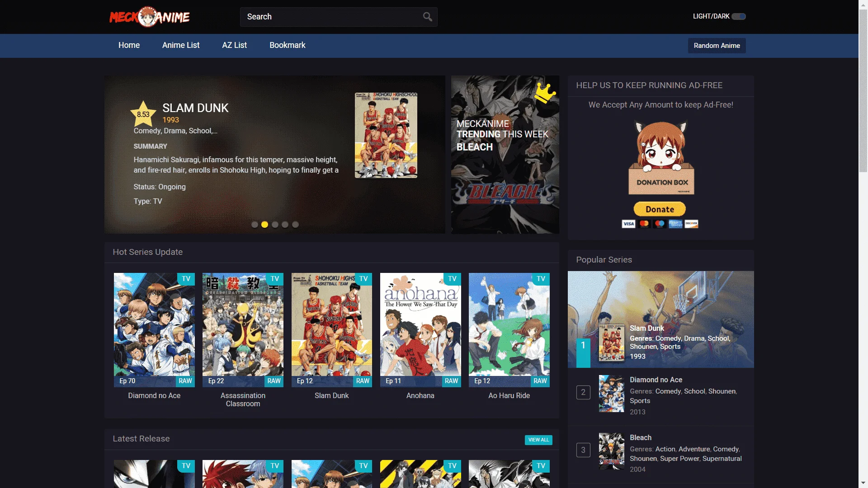Screen dimensions: 868x488
Task: Click the search magnifier icon
Action: (x=427, y=17)
